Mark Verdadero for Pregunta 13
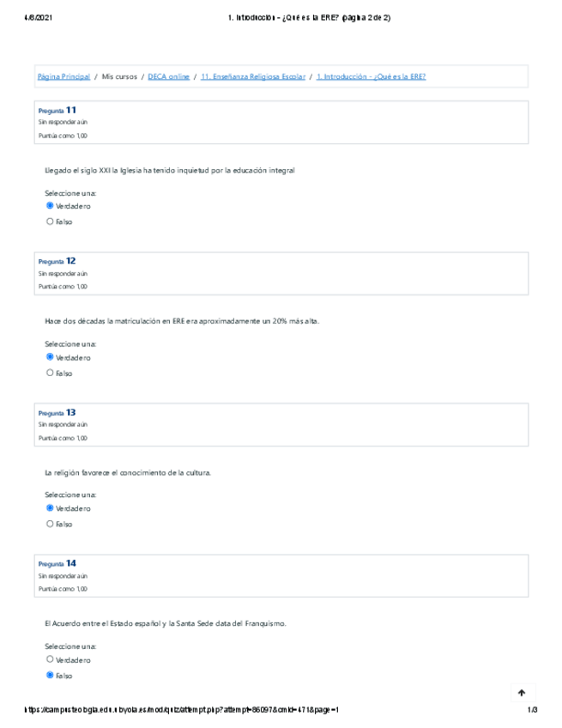The width and height of the screenshot is (562, 728). [50, 508]
